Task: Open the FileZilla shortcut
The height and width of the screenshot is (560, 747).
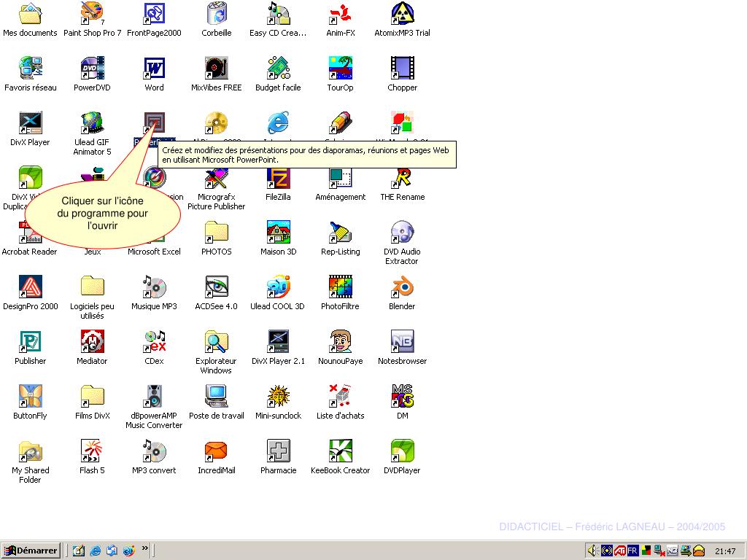Action: pos(278,179)
